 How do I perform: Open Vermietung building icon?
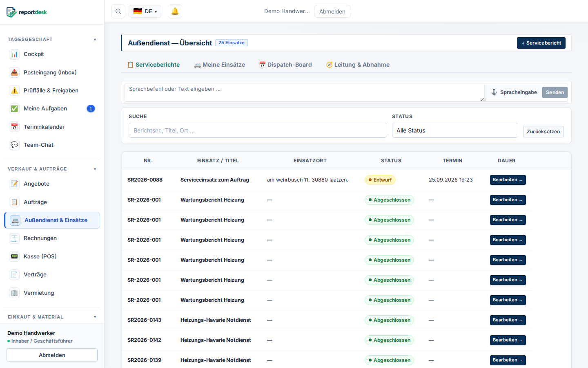[14, 293]
